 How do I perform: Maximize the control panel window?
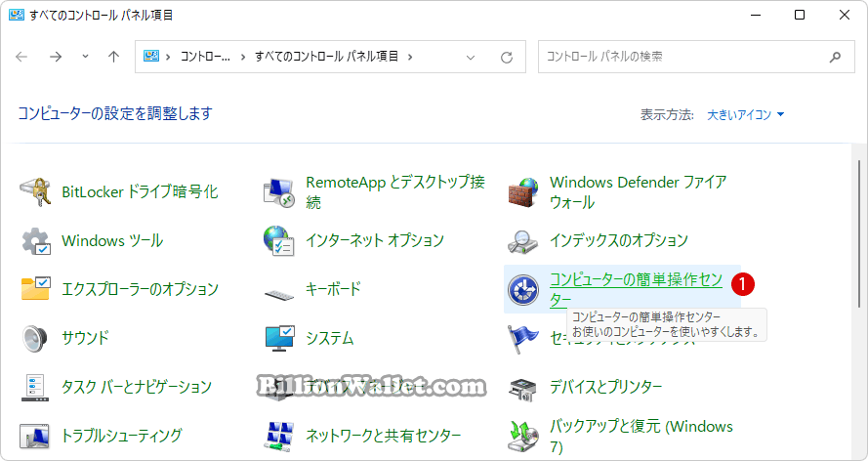[800, 15]
